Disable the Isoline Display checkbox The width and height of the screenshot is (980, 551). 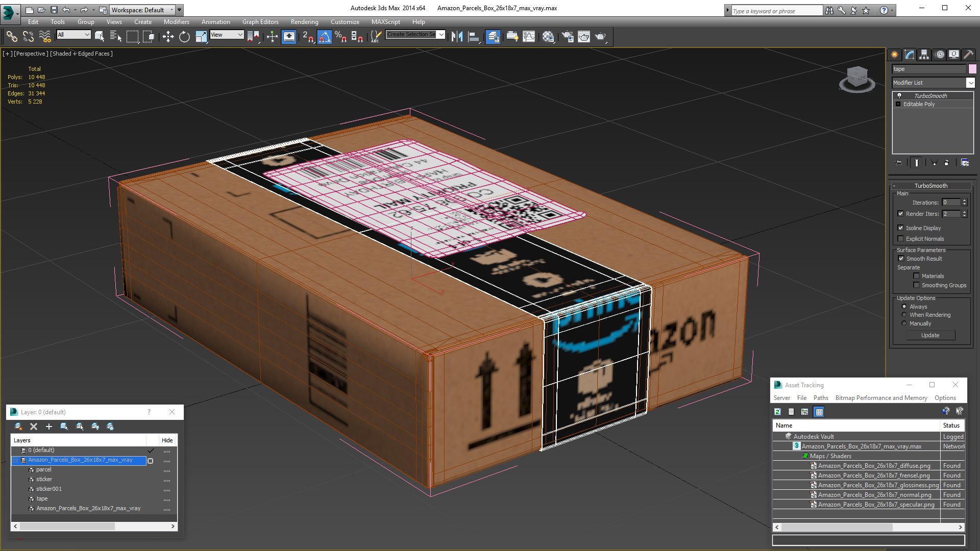tap(900, 228)
